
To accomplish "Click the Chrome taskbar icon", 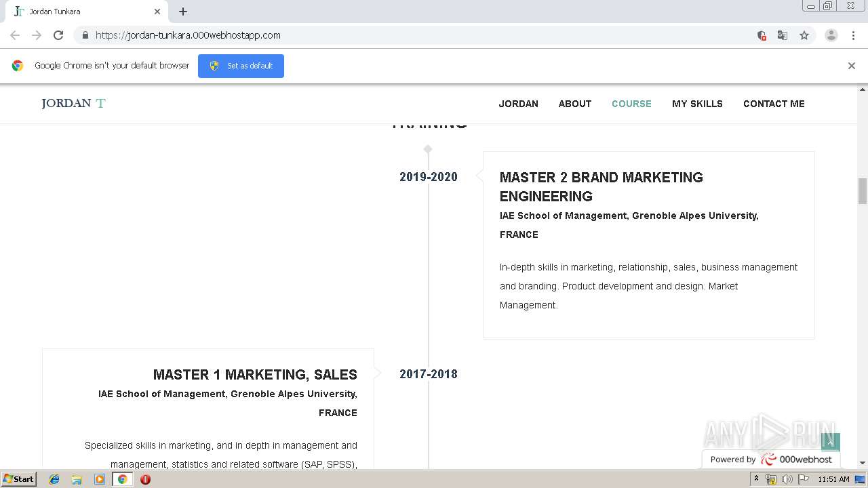I will click(122, 479).
